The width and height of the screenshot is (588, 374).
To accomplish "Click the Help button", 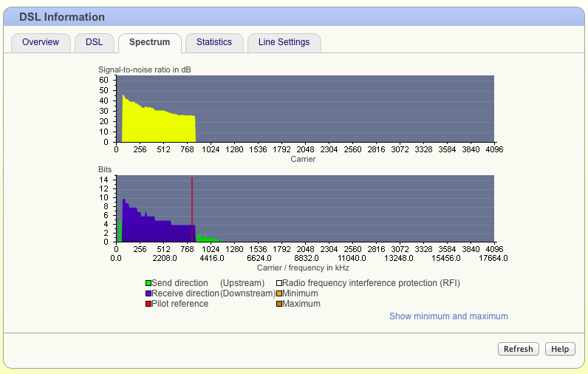I will click(560, 349).
